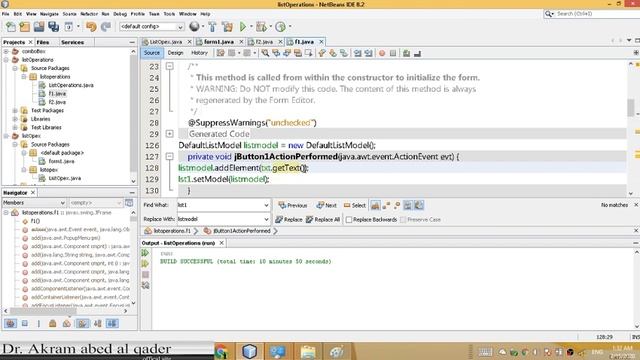Click the New File toolbar icon

click(x=11, y=27)
